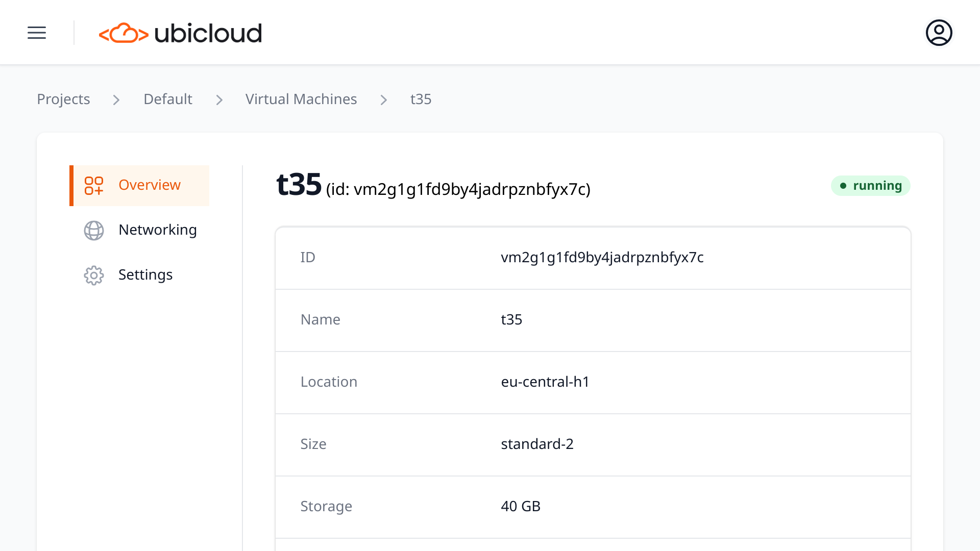Switch to the Networking tab
Viewport: 980px width, 551px height.
(157, 230)
